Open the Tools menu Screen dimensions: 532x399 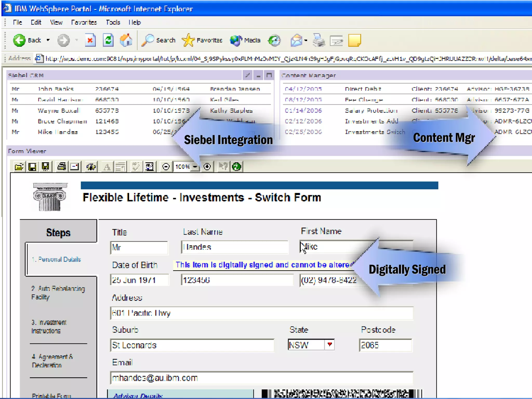point(113,22)
